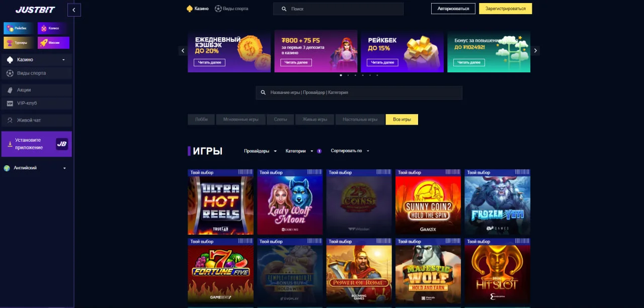Open the Рейкбек tile in the sidebar
The height and width of the screenshot is (308, 644).
click(x=19, y=28)
